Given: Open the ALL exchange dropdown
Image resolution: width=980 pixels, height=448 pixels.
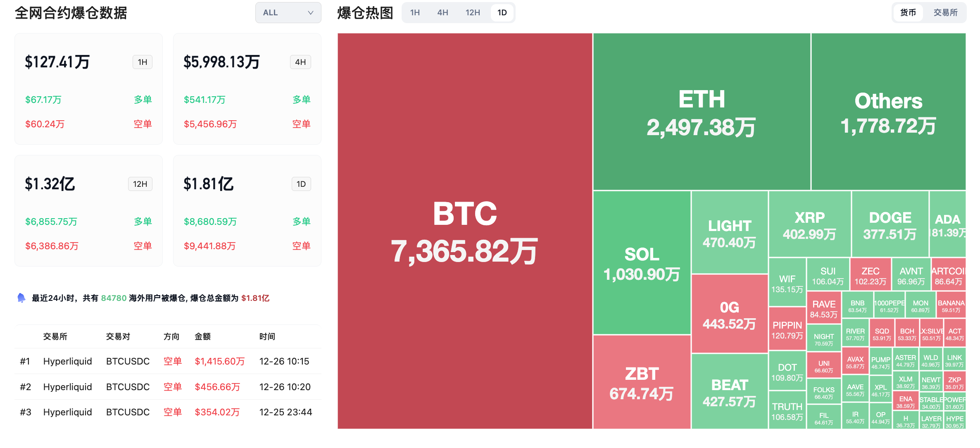Looking at the screenshot, I should [x=288, y=13].
